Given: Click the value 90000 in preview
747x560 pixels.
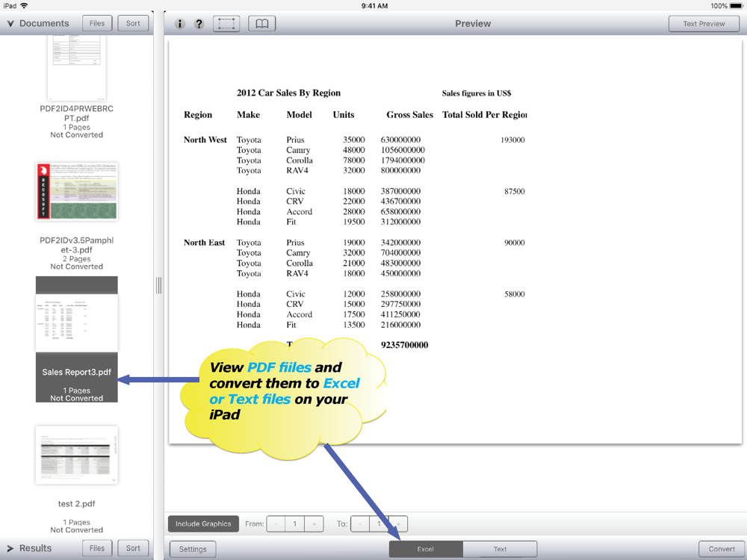Looking at the screenshot, I should coord(515,243).
